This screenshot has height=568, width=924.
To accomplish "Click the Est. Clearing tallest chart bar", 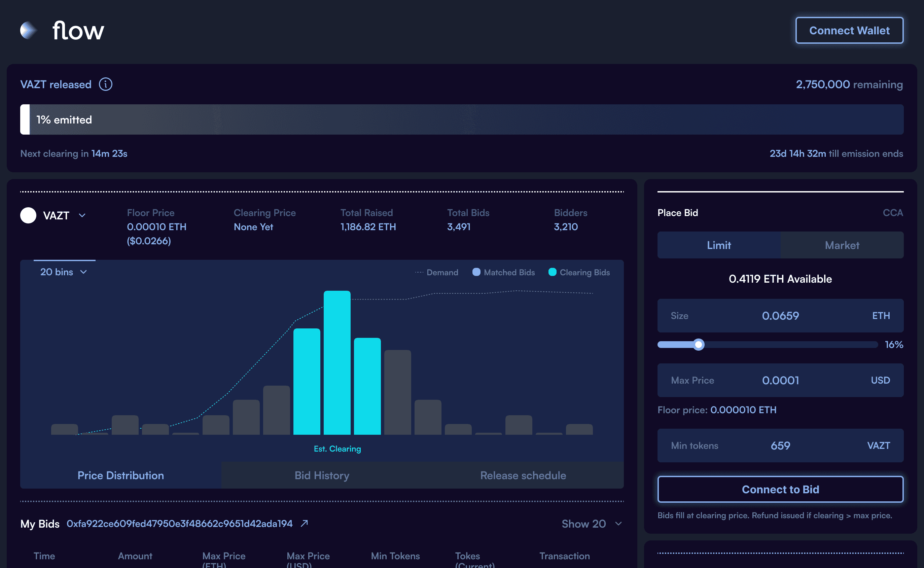I will [337, 362].
